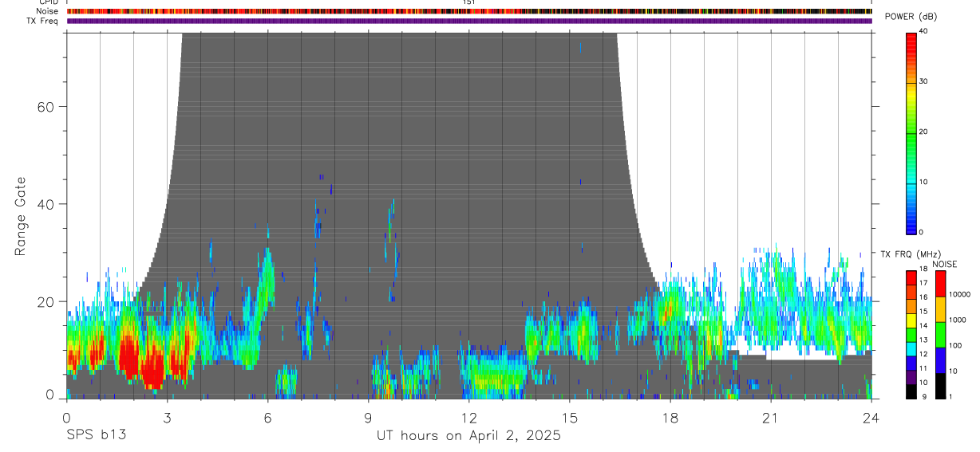Click the purple TX Freq strip
This screenshot has width=980, height=452.
tap(469, 21)
